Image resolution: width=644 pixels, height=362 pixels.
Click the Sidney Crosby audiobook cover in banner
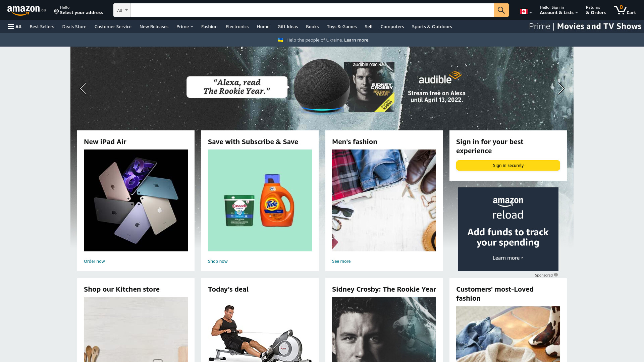[x=369, y=87]
